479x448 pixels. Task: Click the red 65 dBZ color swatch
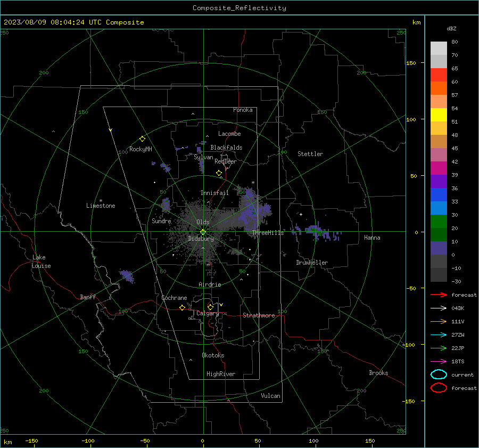[439, 75]
